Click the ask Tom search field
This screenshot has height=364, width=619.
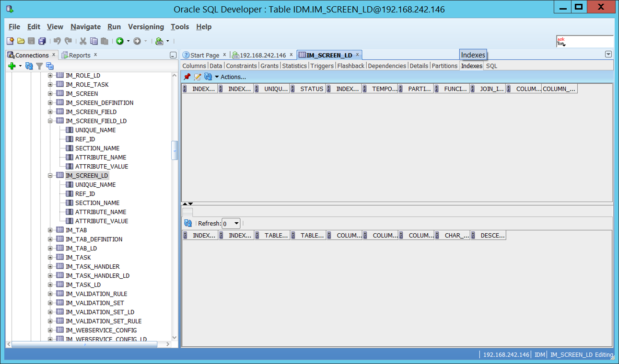point(584,42)
